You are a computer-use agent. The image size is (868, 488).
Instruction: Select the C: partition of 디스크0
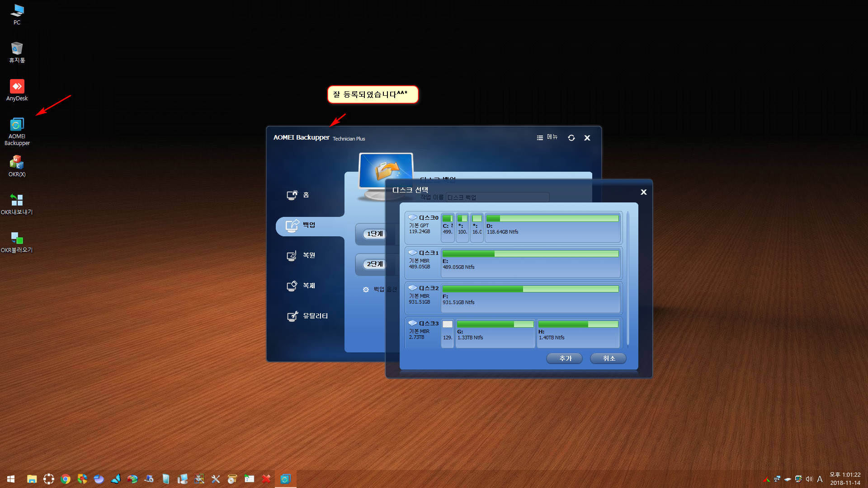click(x=448, y=228)
